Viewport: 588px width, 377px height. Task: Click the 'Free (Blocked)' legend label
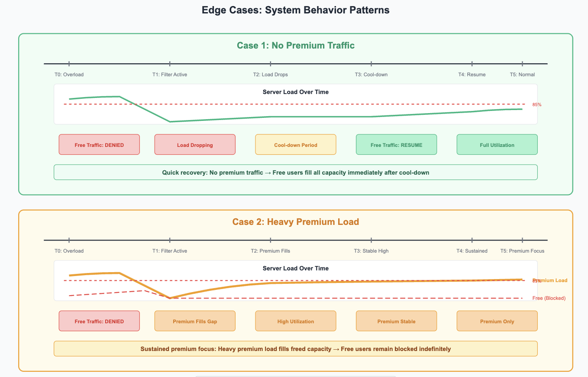549,298
